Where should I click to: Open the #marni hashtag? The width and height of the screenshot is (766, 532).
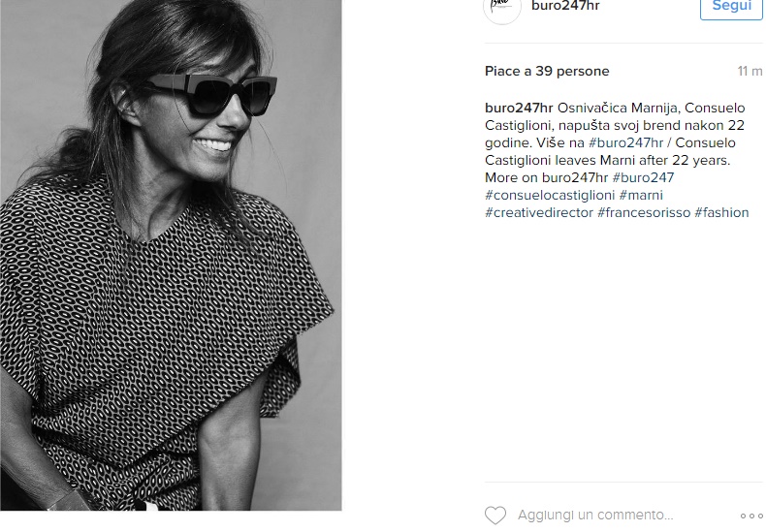click(641, 195)
